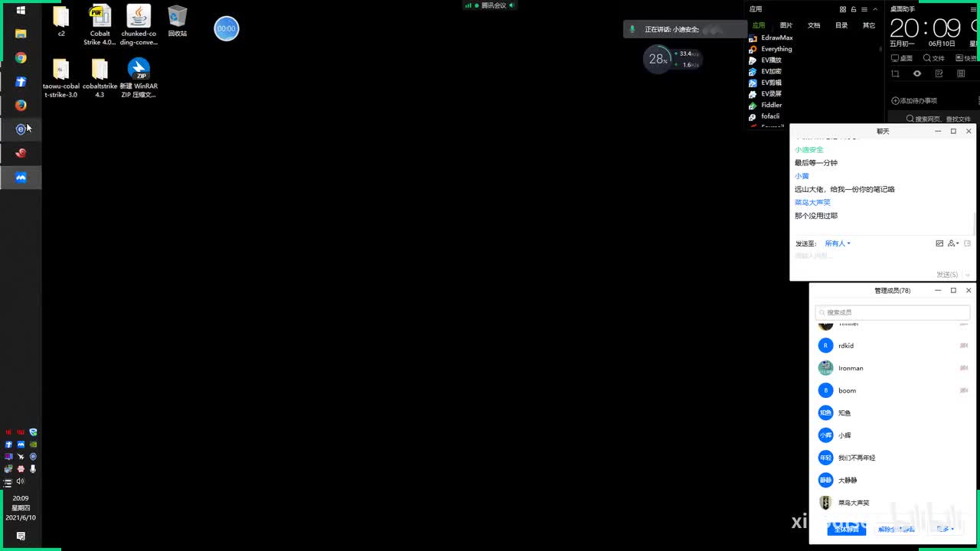Switch to the 目录 tab
This screenshot has height=551, width=980.
point(841,25)
